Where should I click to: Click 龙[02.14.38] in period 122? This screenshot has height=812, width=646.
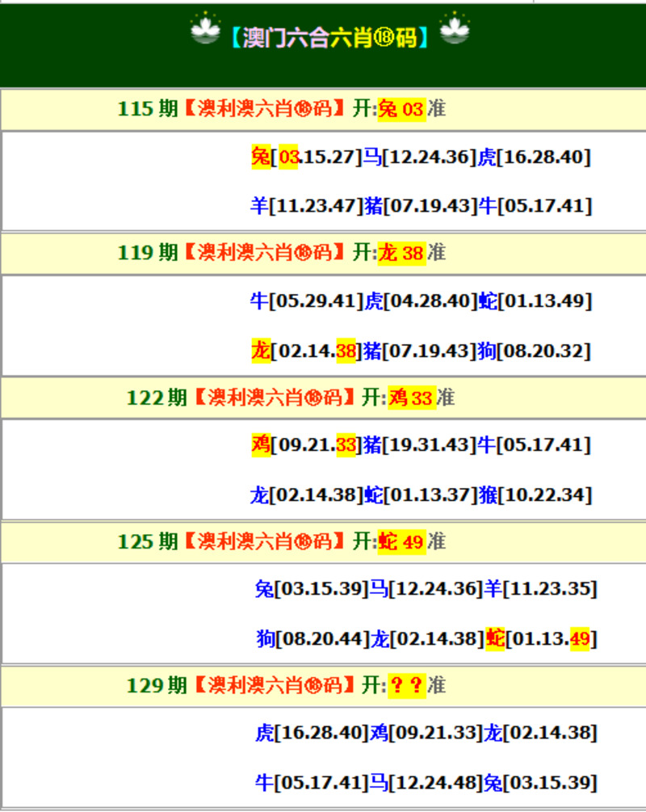pyautogui.click(x=306, y=495)
